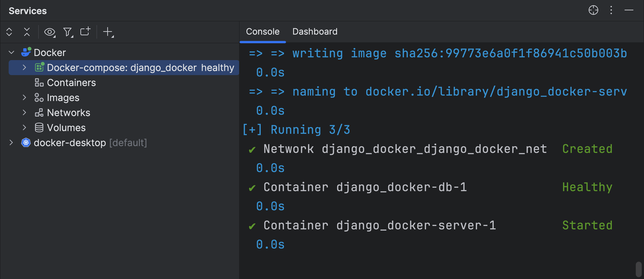Image resolution: width=644 pixels, height=279 pixels.
Task: Click the Open in New Tab icon
Action: point(85,31)
